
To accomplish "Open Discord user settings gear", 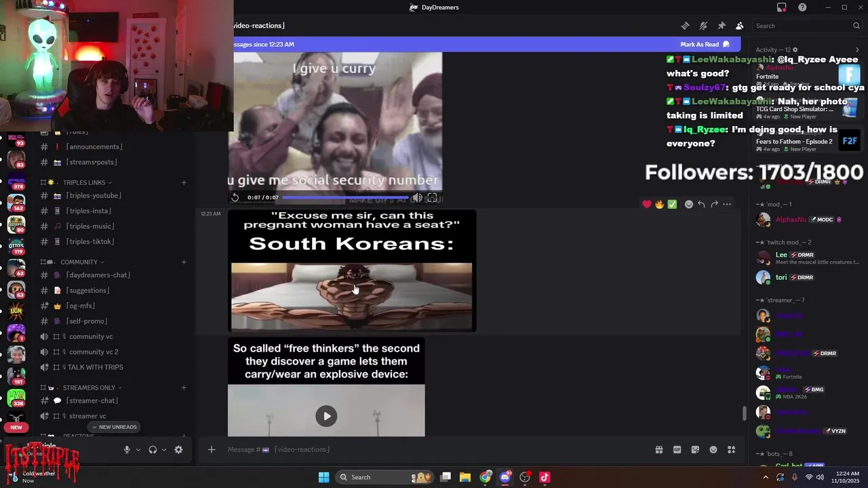I will pos(178,449).
